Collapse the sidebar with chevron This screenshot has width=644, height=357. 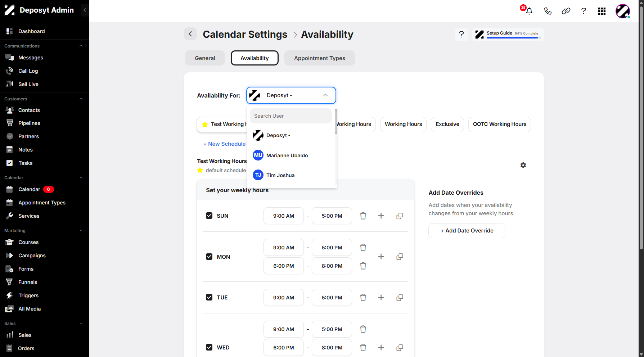click(x=85, y=10)
